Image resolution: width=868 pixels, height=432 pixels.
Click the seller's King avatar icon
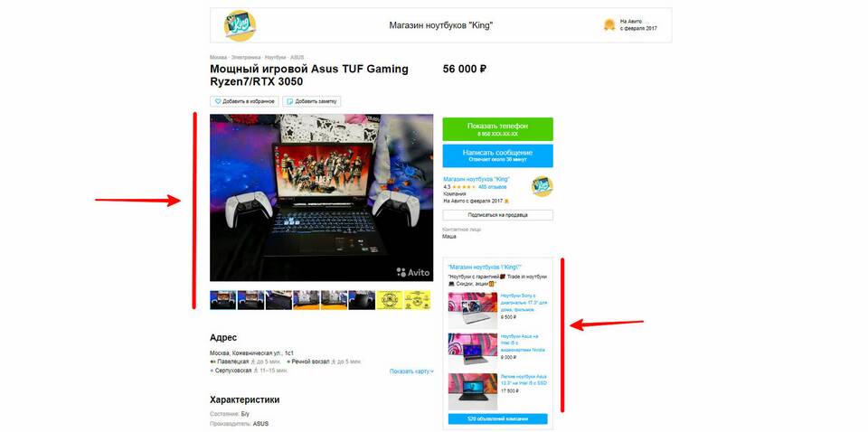[x=542, y=186]
